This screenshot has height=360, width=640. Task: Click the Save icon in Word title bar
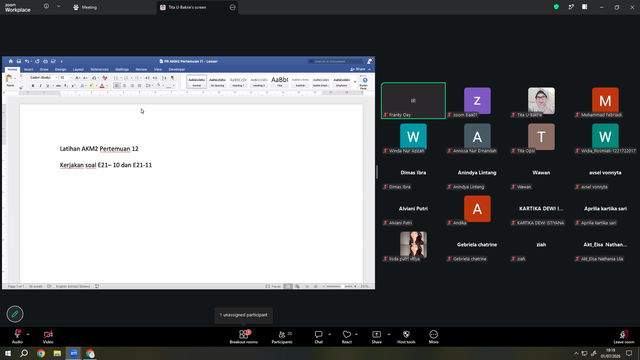point(19,61)
